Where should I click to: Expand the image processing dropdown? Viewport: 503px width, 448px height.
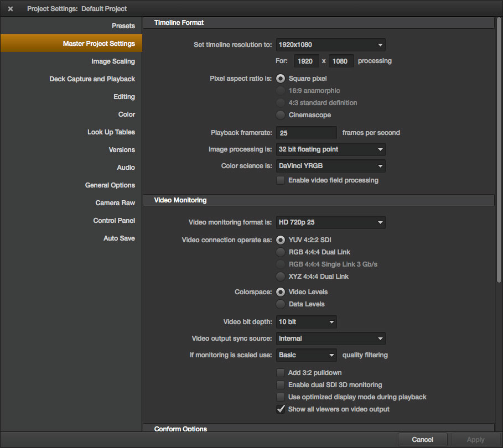pos(330,149)
